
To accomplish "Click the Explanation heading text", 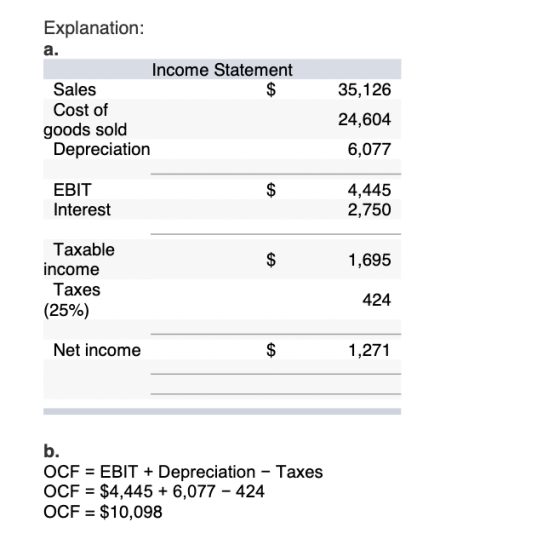I will pos(94,28).
